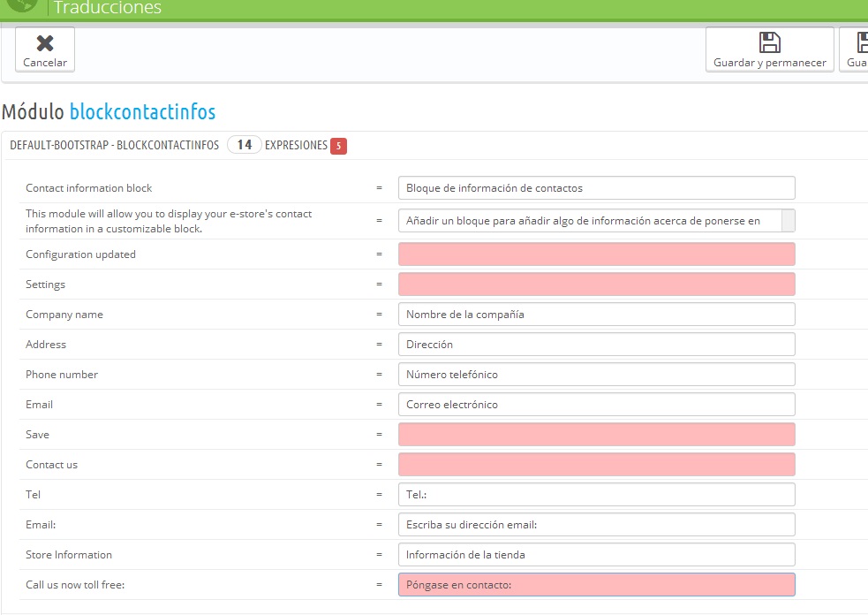The image size is (868, 615).
Task: Click the Dirección translation field
Action: (597, 344)
